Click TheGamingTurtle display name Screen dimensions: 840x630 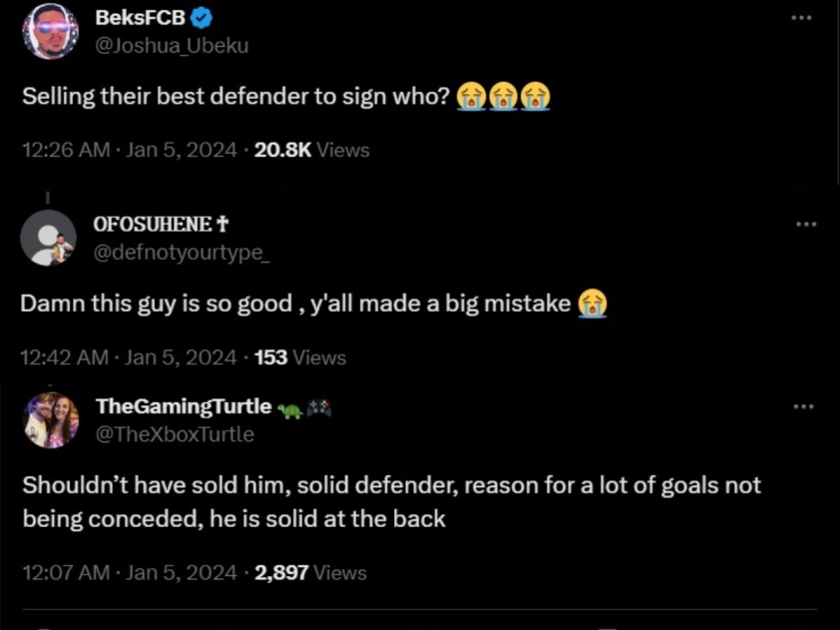(x=184, y=406)
